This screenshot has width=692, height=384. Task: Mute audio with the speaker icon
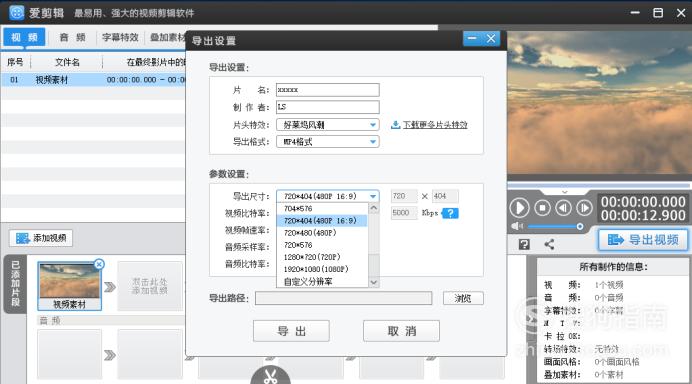coord(516,226)
